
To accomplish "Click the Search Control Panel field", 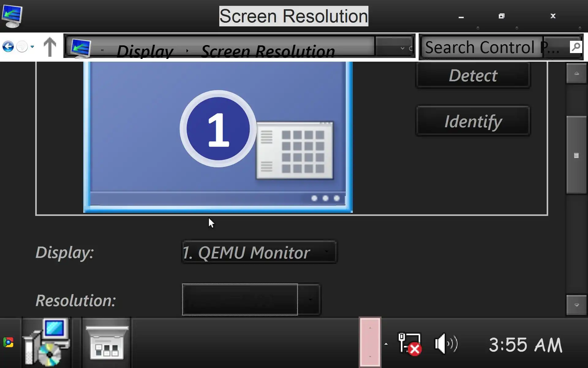I will (480, 47).
